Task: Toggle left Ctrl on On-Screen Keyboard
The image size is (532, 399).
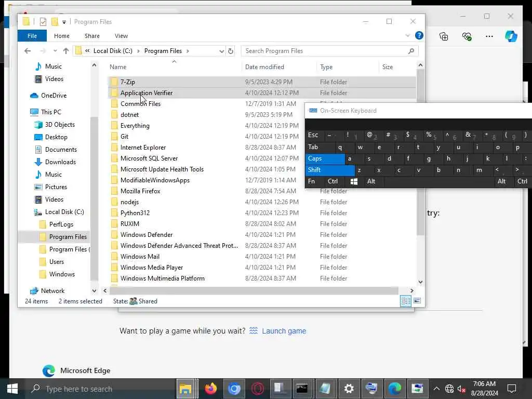Action: (x=332, y=181)
